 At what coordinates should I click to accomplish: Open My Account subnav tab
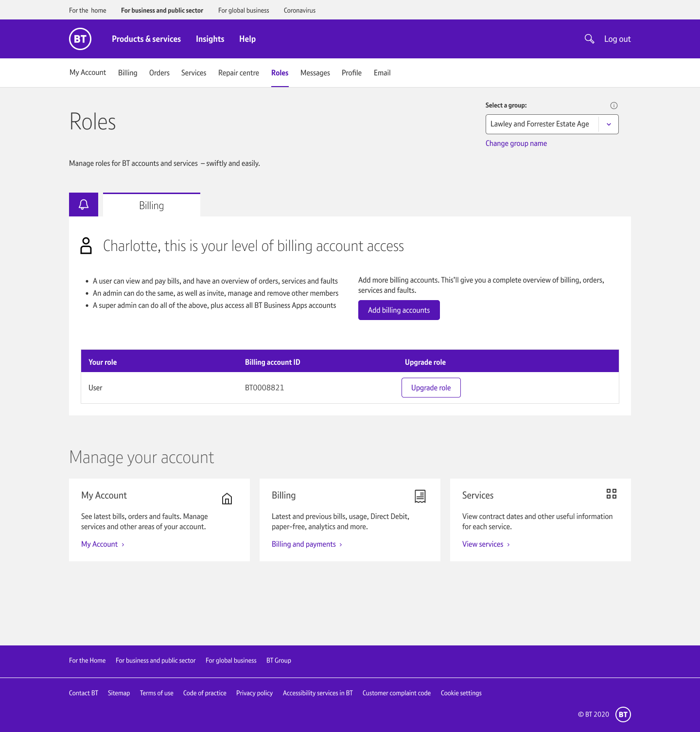87,72
